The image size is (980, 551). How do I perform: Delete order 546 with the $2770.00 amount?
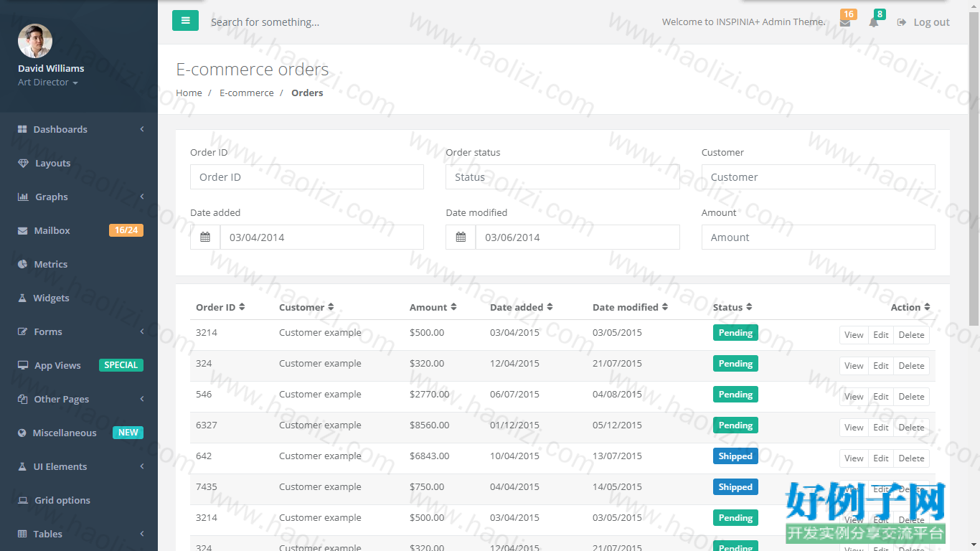(911, 397)
